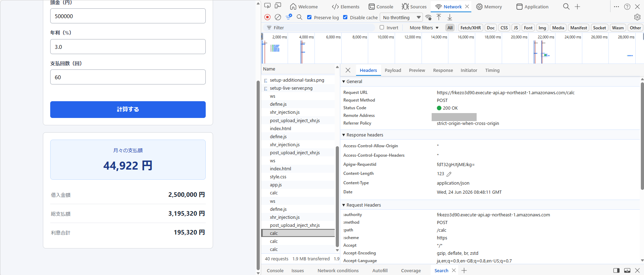
Task: Click the DevTools search icon
Action: point(566,7)
